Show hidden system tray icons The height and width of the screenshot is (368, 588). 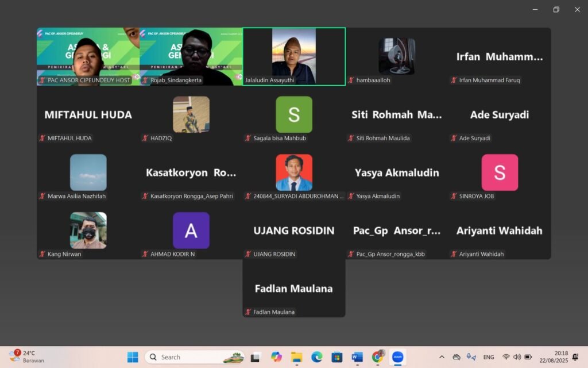tap(441, 357)
